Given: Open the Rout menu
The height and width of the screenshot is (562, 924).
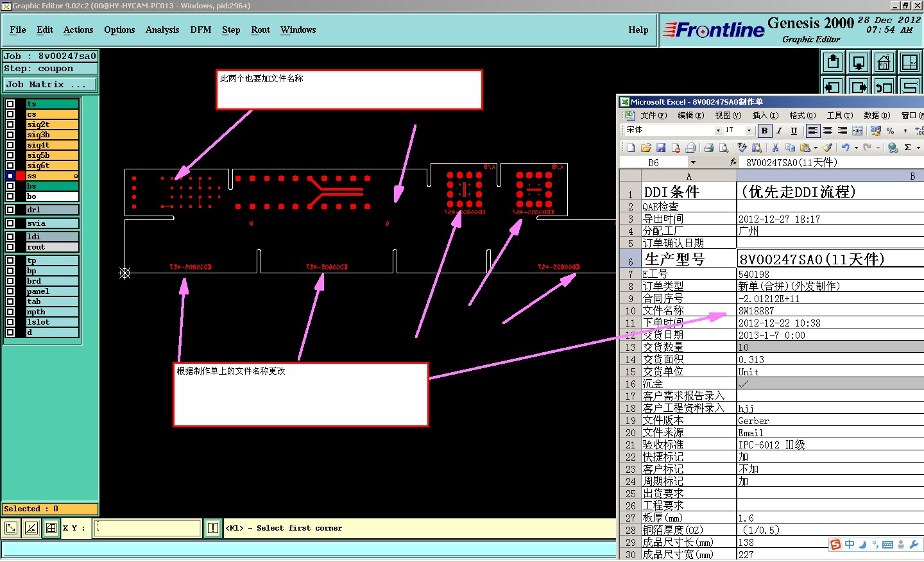Looking at the screenshot, I should point(261,30).
